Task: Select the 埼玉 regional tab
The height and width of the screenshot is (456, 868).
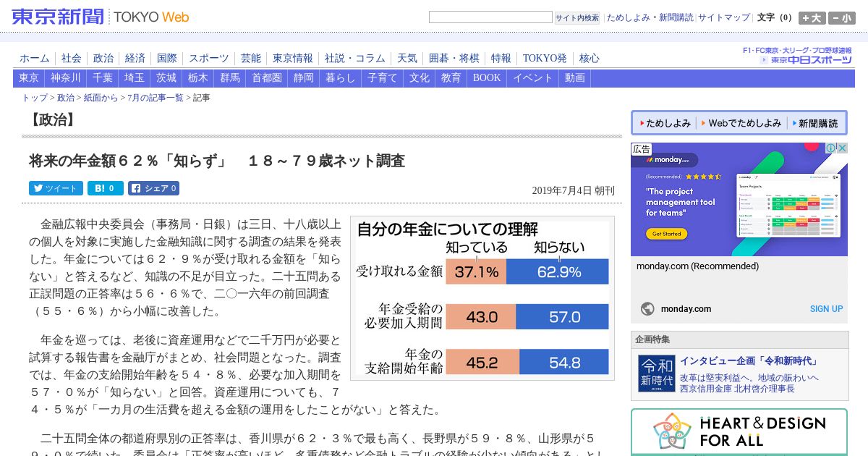Action: 135,78
